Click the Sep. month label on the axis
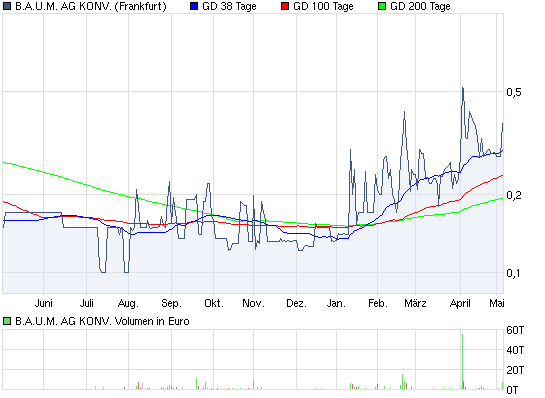 [x=171, y=303]
